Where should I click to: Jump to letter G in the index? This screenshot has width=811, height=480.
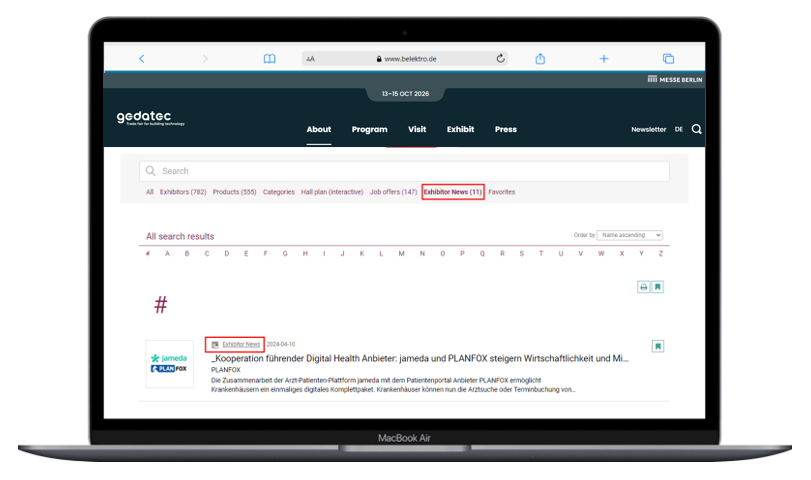[285, 253]
